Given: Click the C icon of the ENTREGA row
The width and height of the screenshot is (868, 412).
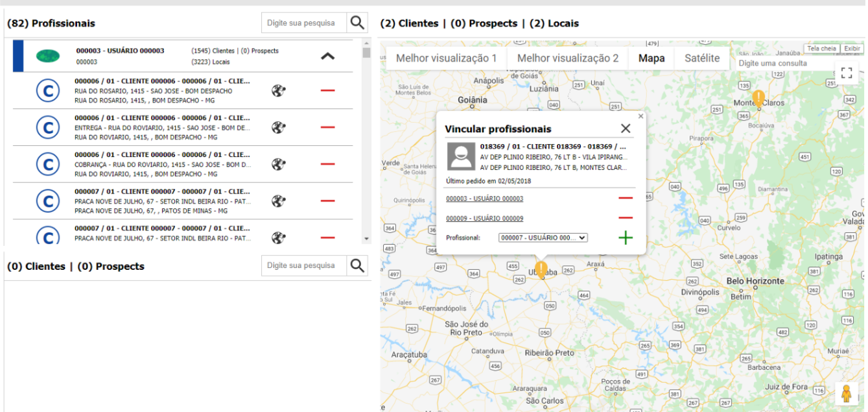Looking at the screenshot, I should tap(47, 128).
